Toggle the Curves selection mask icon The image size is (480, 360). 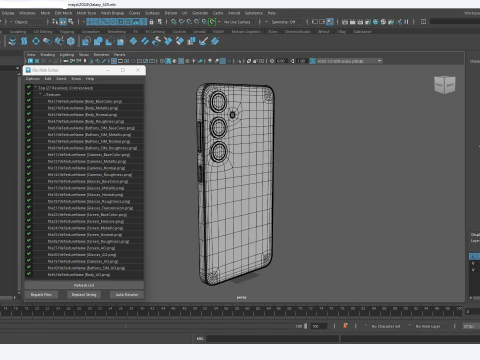click(105, 22)
